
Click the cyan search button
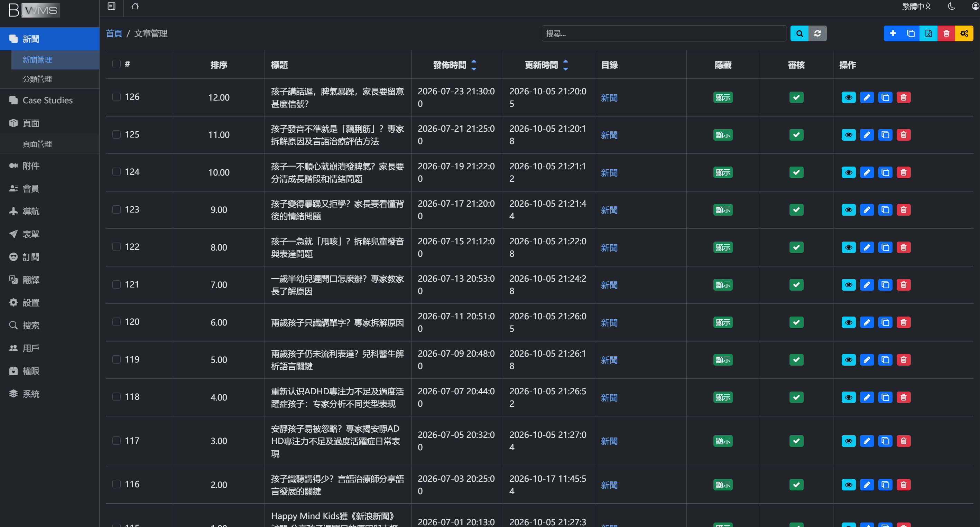pyautogui.click(x=799, y=34)
